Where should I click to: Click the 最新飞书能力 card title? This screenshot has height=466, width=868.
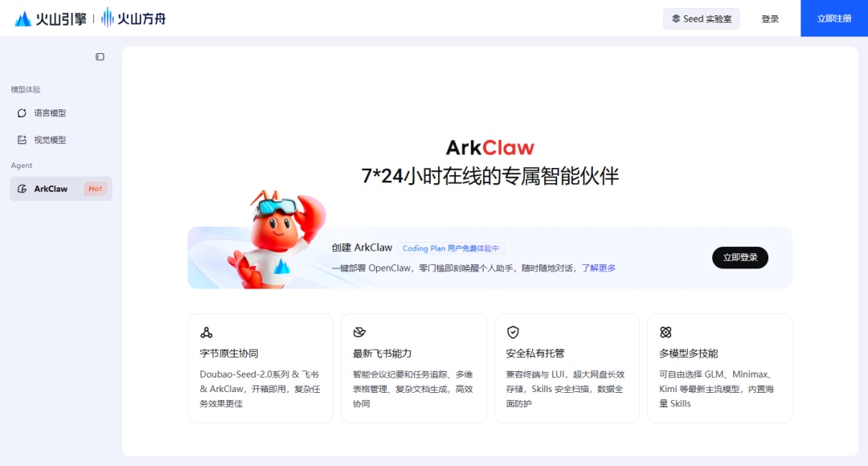coord(382,353)
